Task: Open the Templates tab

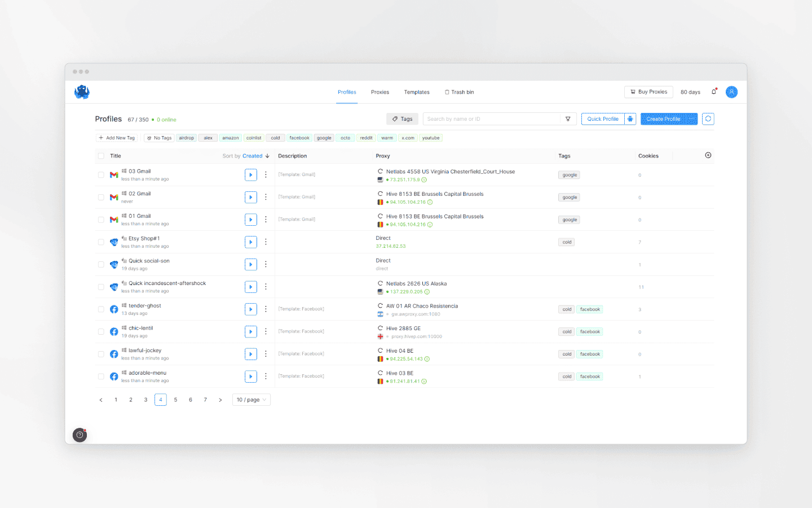Action: click(417, 92)
